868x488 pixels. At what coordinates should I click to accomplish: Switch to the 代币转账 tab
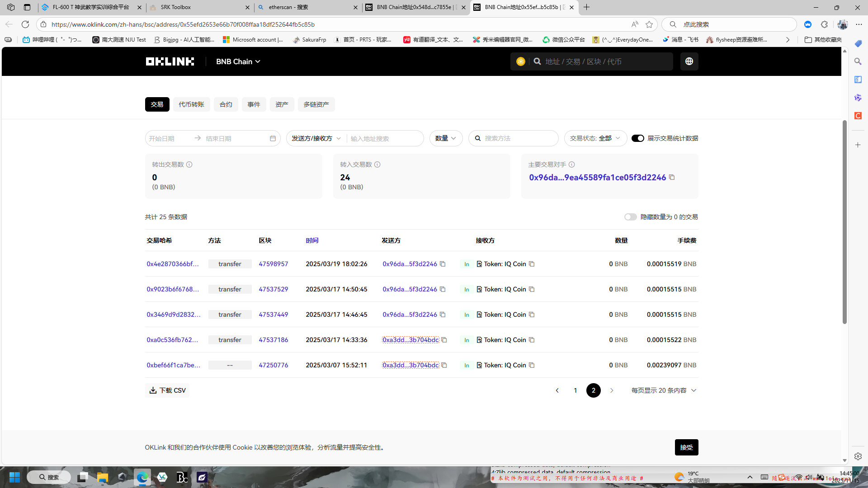(x=191, y=104)
